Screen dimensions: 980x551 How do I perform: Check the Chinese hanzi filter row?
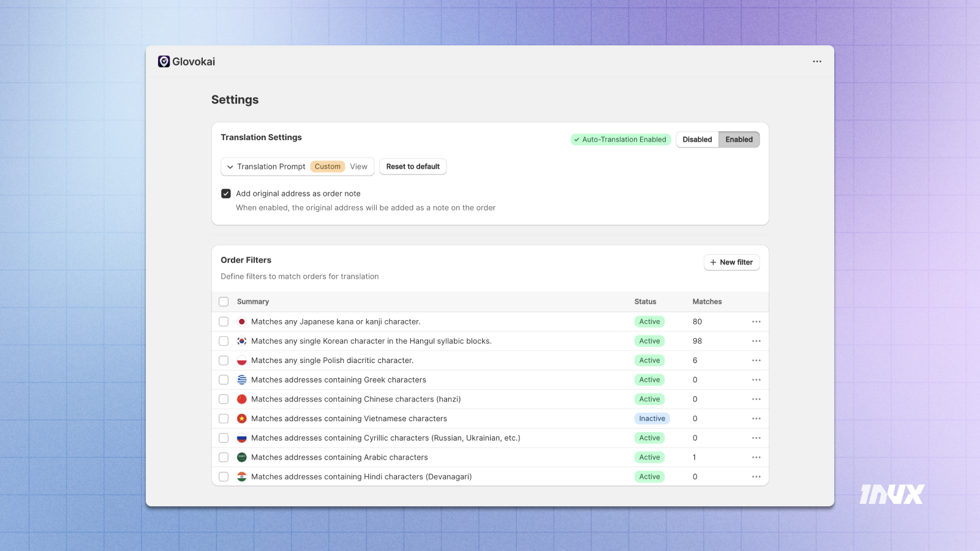224,399
